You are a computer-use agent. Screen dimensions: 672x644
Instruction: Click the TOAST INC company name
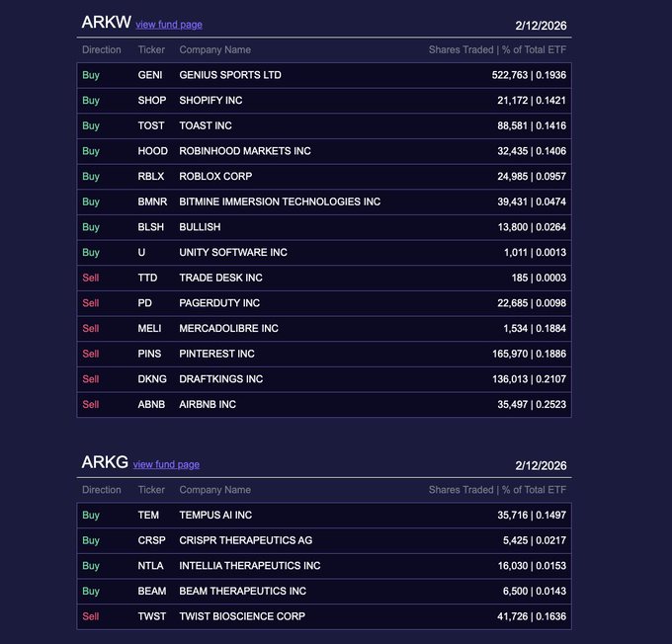(206, 125)
